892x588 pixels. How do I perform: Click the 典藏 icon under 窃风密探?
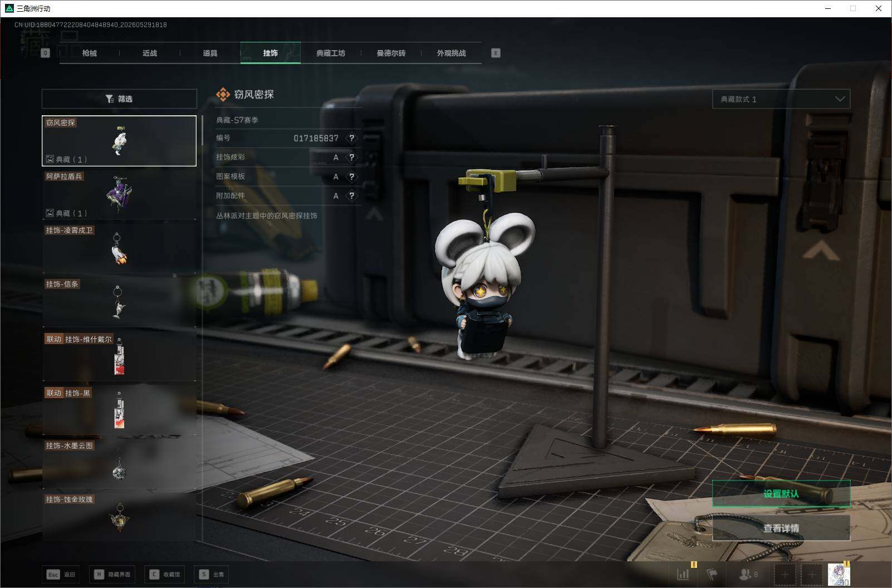[x=50, y=159]
